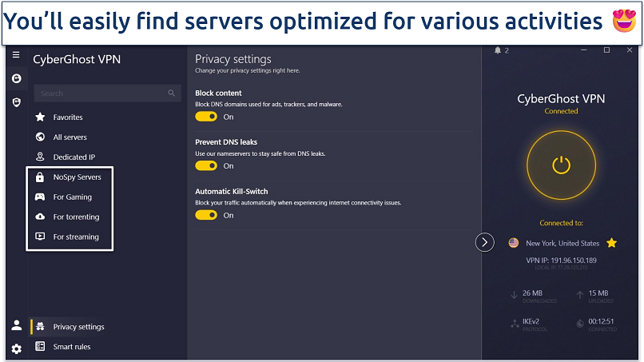This screenshot has width=644, height=362.
Task: Open NoSpy Servers list
Action: pyautogui.click(x=78, y=177)
